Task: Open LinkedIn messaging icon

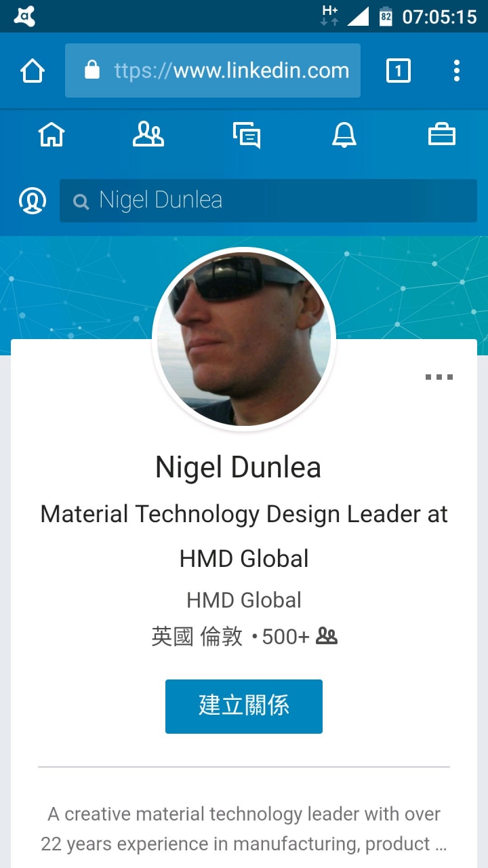Action: (x=247, y=135)
